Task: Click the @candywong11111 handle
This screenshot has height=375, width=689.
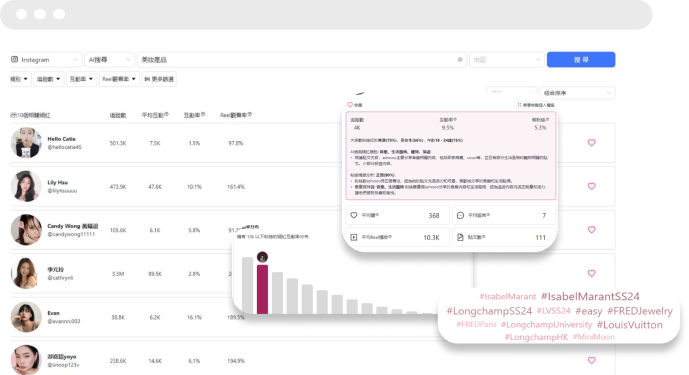Action: [71, 234]
